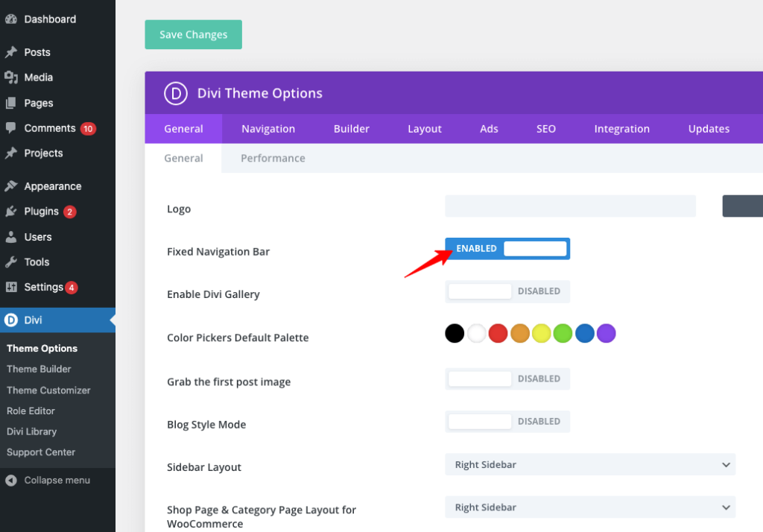
Task: Click the Dashboard gauge icon
Action: tap(11, 19)
